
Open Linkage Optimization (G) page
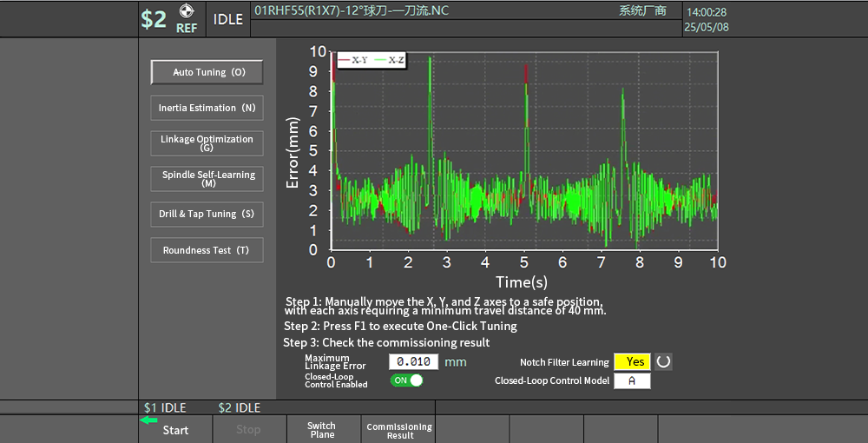coord(207,143)
